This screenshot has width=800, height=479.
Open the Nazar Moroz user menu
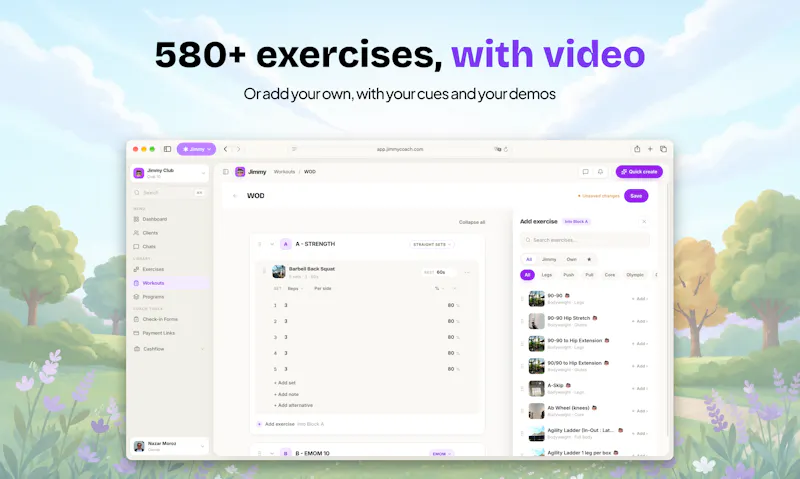(x=170, y=446)
